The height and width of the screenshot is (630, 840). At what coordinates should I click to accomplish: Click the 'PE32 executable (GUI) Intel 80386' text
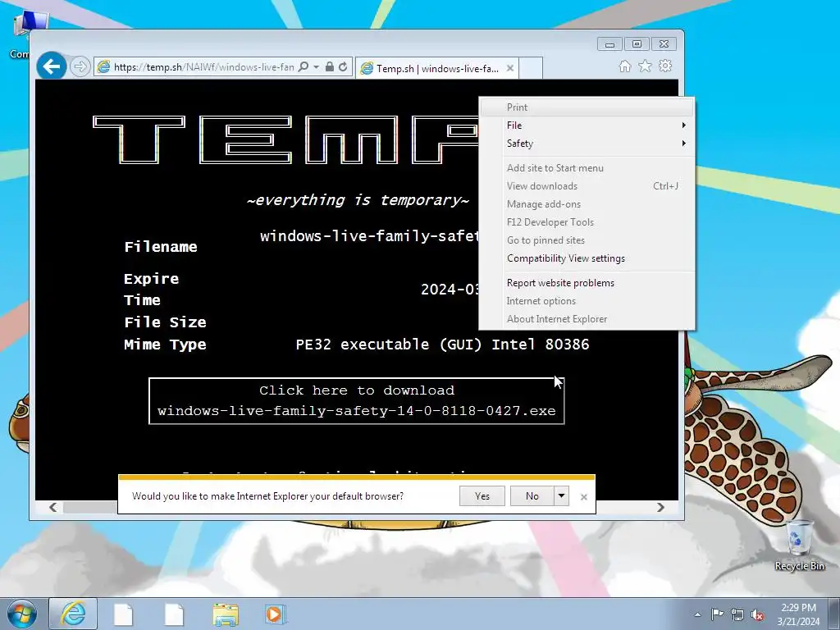coord(442,345)
